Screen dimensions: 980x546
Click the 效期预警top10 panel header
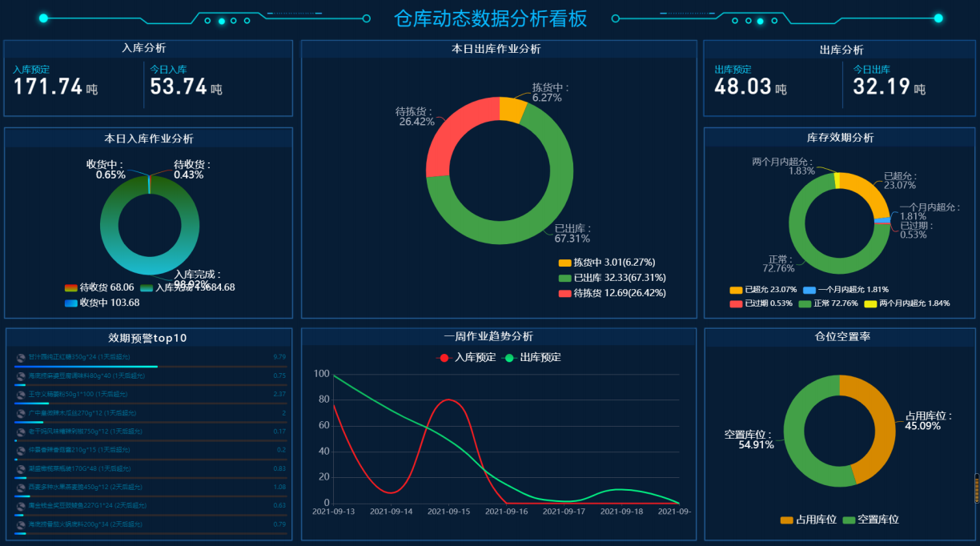(148, 338)
